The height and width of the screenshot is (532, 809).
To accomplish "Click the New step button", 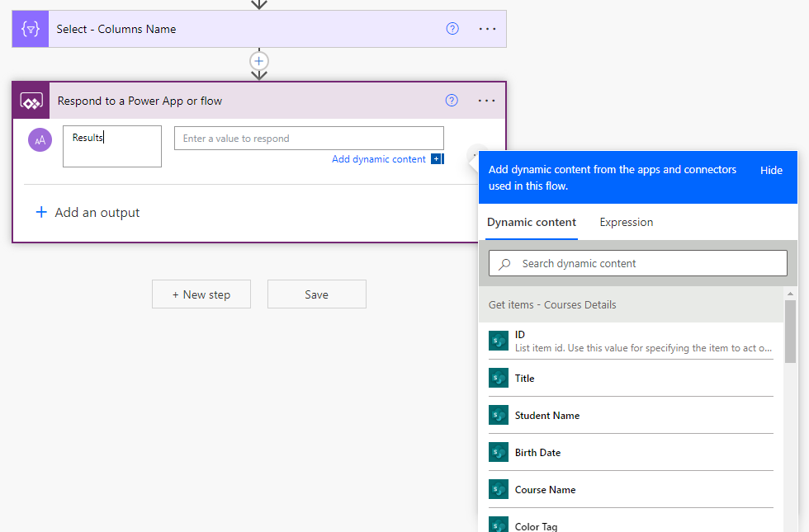I will (201, 294).
